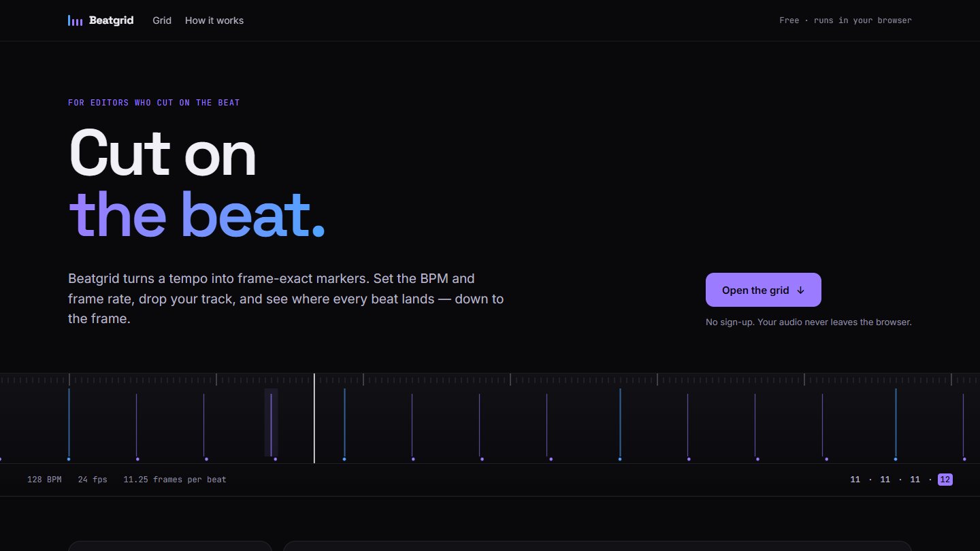Click the Free · runs in your browser text
The width and height of the screenshot is (980, 551).
pos(845,20)
